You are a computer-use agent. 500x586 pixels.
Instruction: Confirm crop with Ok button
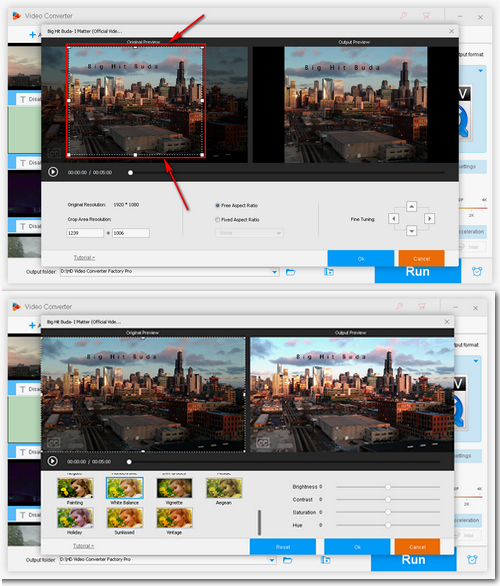pos(361,258)
